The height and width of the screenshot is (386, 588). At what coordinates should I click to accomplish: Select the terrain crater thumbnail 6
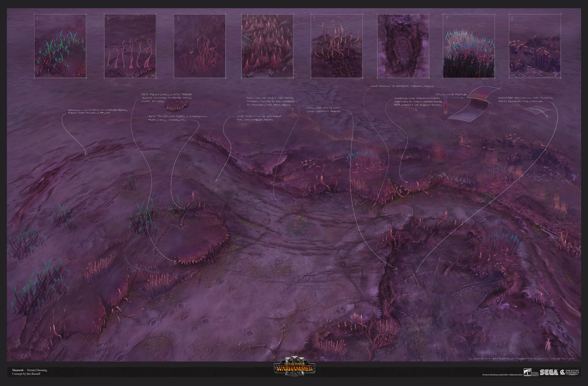pyautogui.click(x=404, y=45)
